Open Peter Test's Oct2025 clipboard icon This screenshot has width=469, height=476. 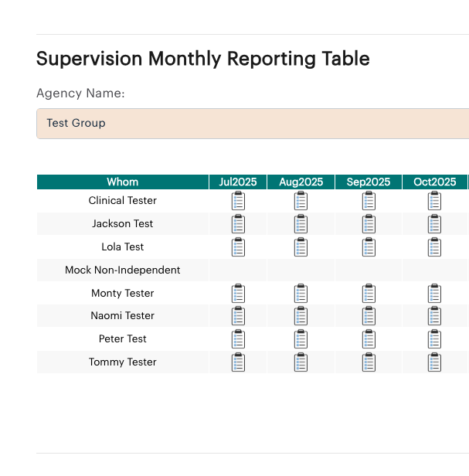(x=434, y=338)
